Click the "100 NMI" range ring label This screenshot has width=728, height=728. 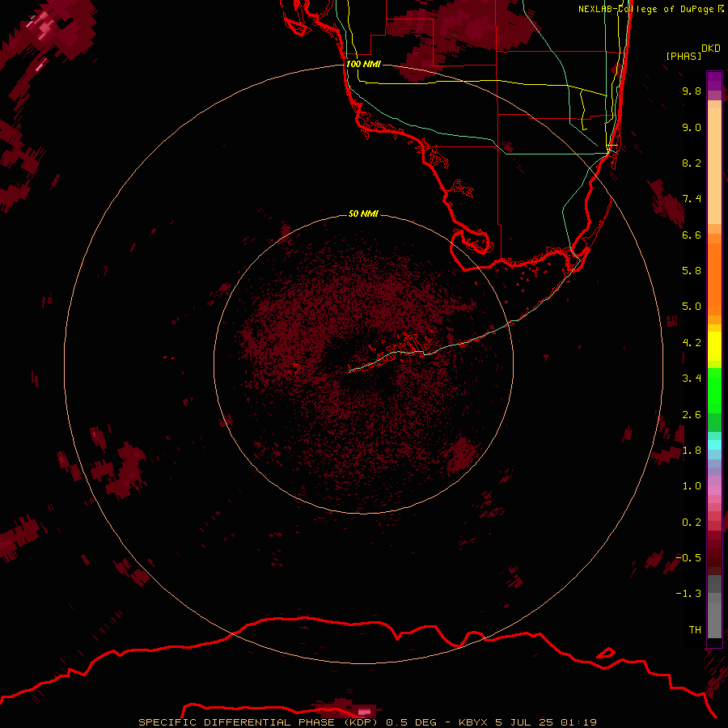coord(363,64)
